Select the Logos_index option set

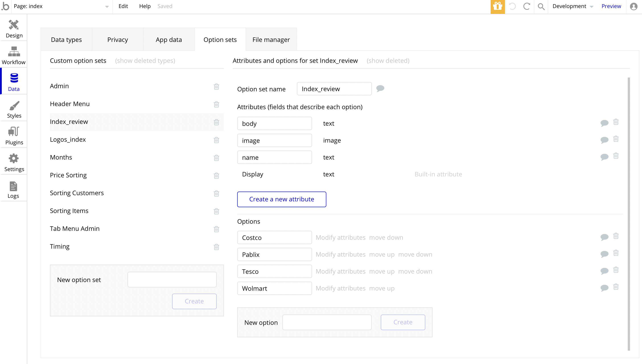[68, 139]
